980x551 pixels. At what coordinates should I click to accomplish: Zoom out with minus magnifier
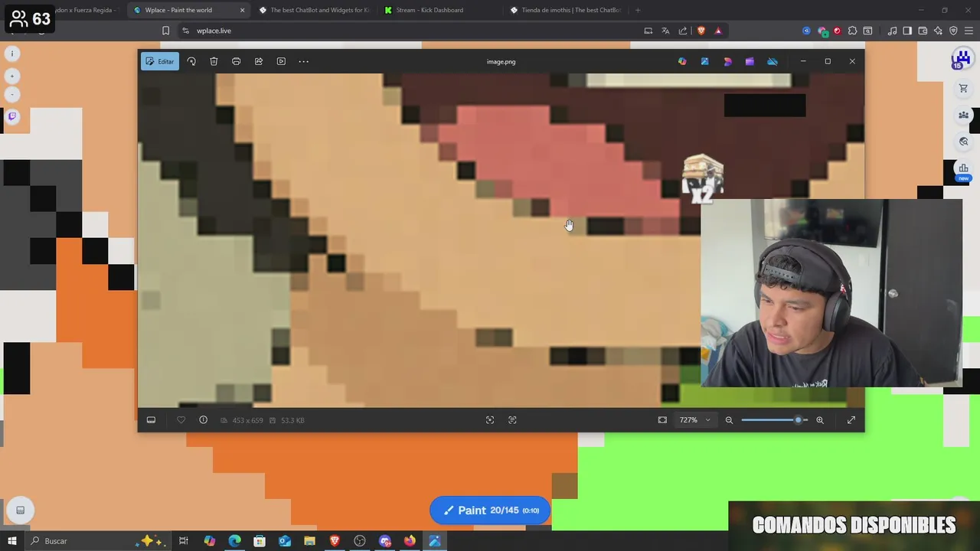(x=729, y=420)
